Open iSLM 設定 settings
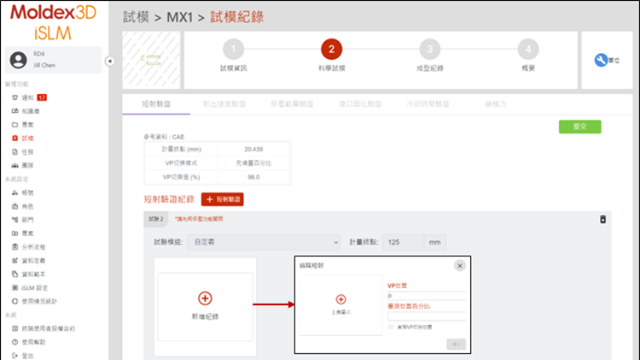The image size is (640, 360). [30, 288]
